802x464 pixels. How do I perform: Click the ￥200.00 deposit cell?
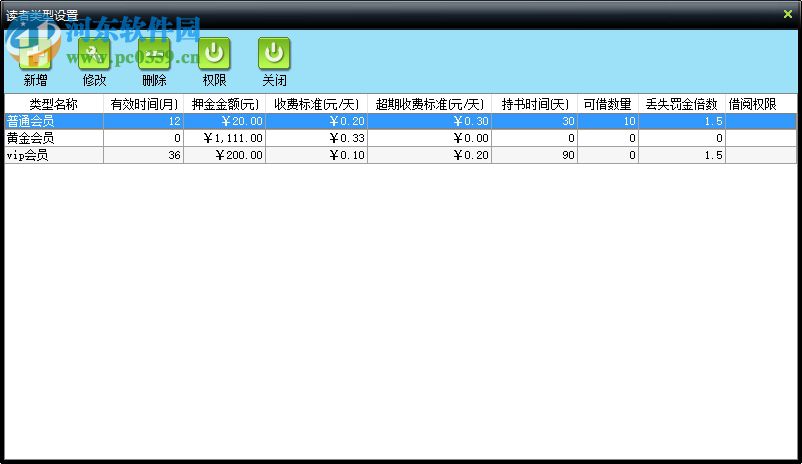(x=225, y=155)
